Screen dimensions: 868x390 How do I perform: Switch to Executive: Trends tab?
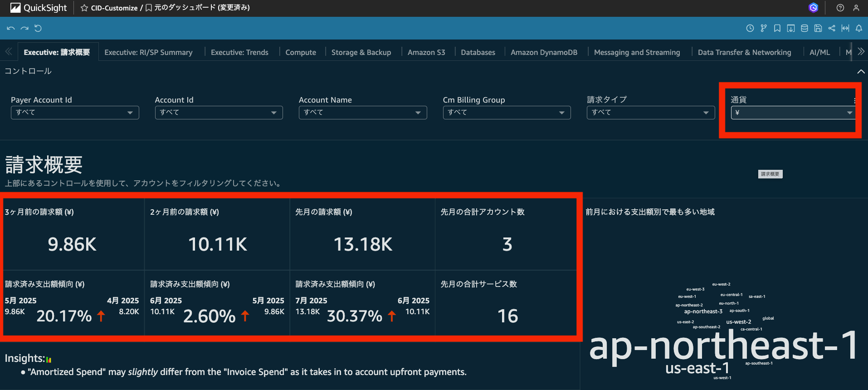(x=239, y=52)
